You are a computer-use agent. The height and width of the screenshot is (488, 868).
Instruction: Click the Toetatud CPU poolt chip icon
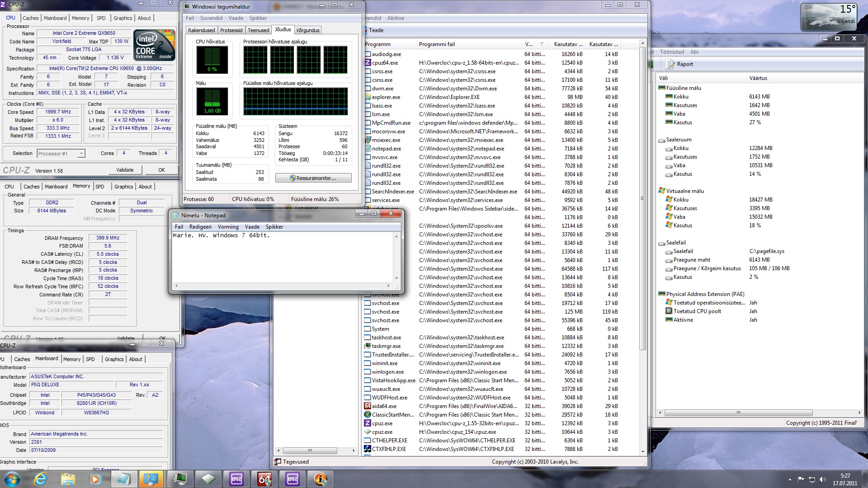tap(669, 311)
